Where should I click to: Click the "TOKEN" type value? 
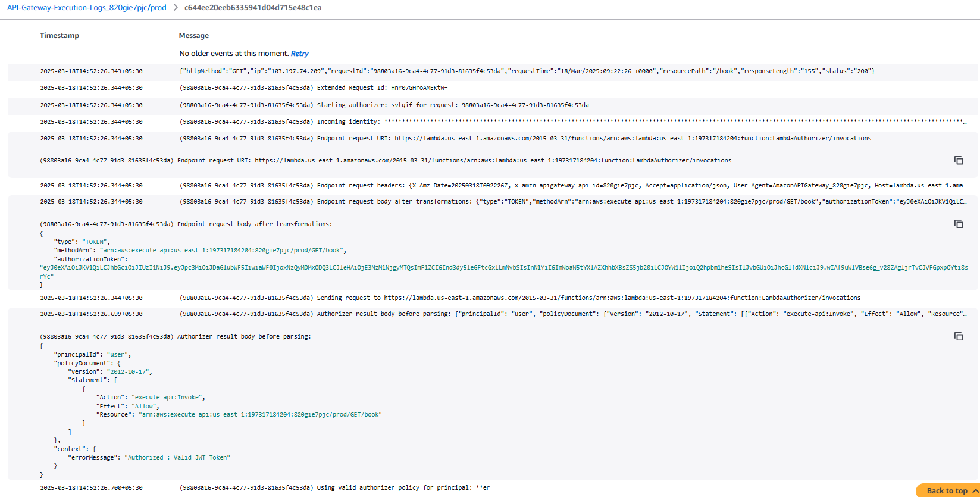pos(94,242)
